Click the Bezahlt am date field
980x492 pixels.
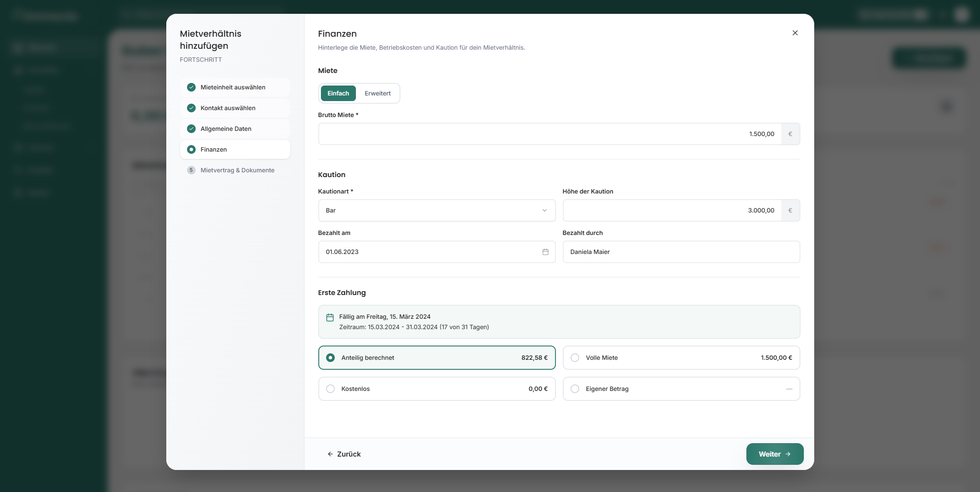click(437, 252)
